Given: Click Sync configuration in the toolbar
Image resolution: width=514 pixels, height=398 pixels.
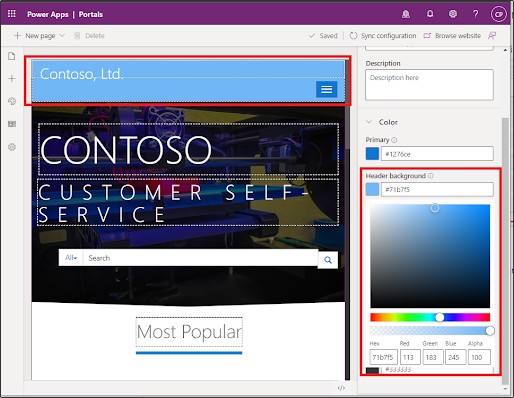Looking at the screenshot, I should click(383, 36).
